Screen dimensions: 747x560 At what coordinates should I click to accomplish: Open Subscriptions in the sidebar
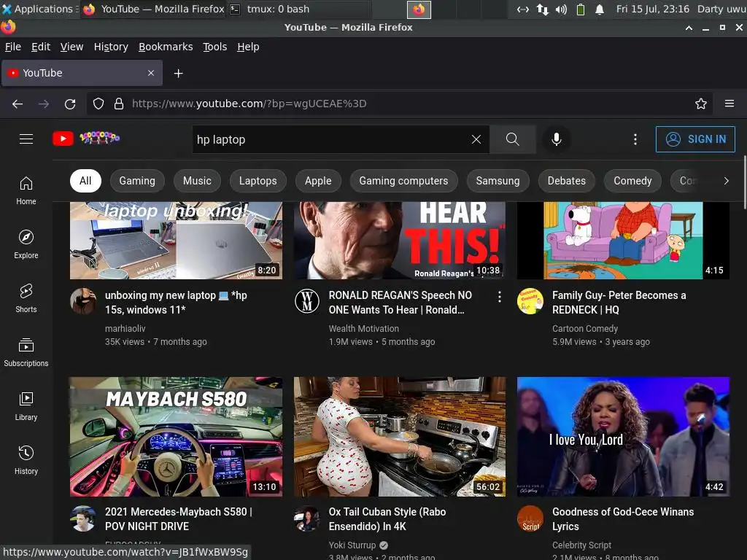tap(26, 352)
